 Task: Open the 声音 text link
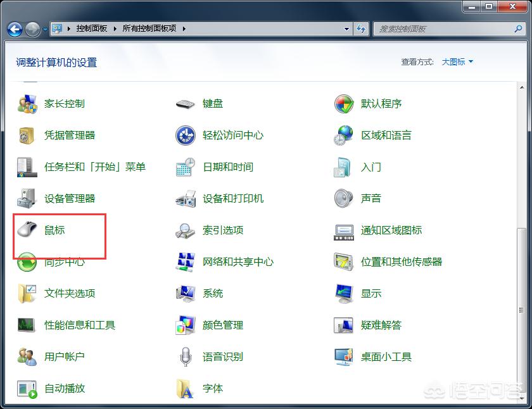(x=371, y=198)
